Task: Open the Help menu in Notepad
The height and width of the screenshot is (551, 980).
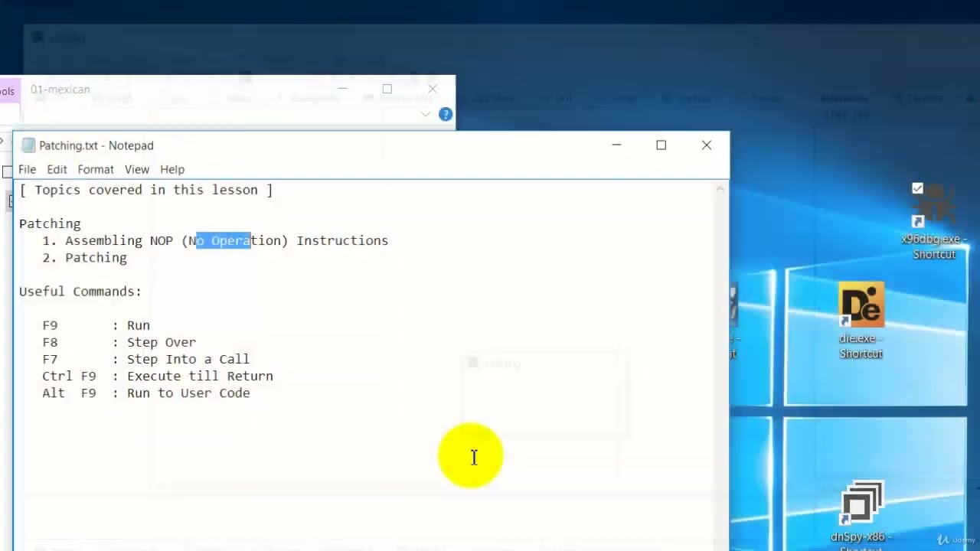Action: [x=172, y=169]
